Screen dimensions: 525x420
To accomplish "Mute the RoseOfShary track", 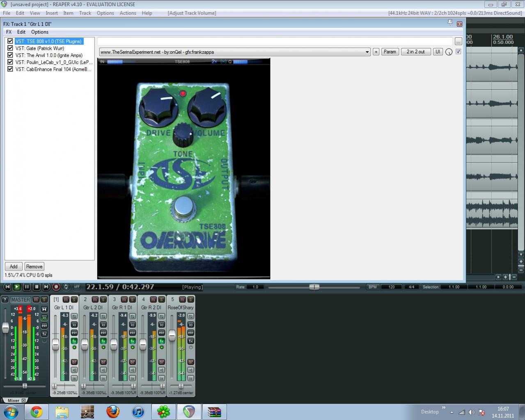I will [182, 300].
